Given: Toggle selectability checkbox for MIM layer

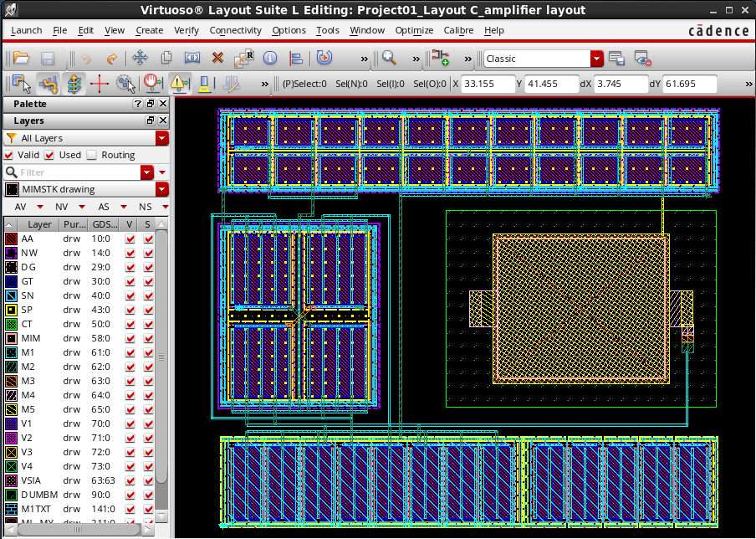Looking at the screenshot, I should [149, 338].
